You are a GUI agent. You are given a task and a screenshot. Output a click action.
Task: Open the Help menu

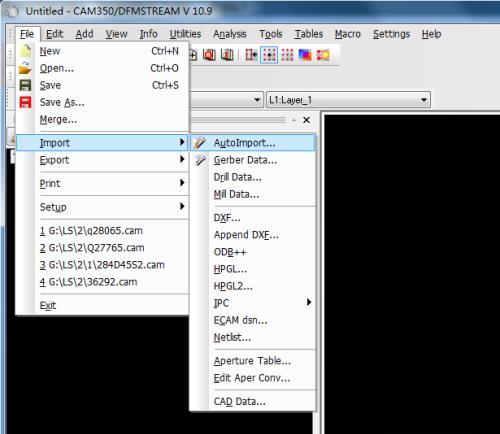(x=431, y=34)
